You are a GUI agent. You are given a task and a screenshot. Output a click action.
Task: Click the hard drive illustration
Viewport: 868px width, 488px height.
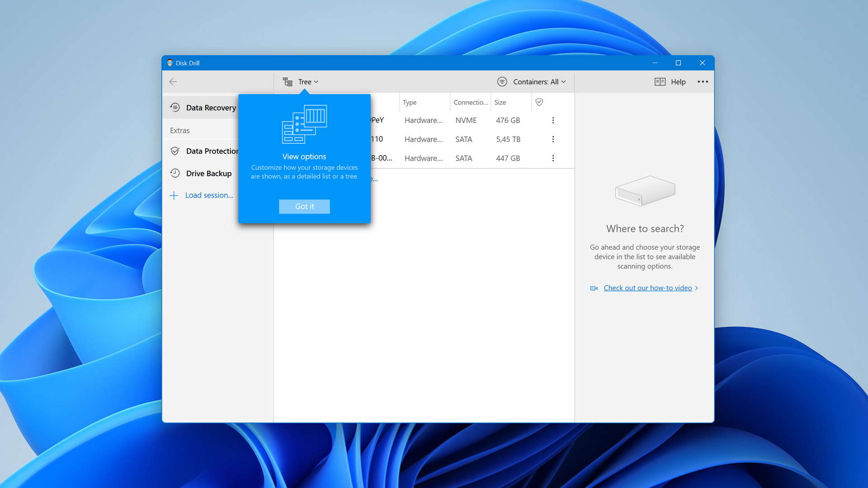(x=645, y=191)
